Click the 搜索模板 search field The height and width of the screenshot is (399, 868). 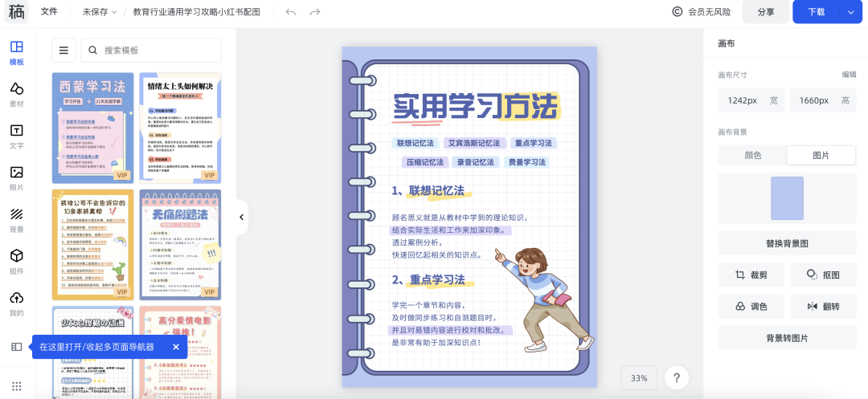click(x=151, y=51)
